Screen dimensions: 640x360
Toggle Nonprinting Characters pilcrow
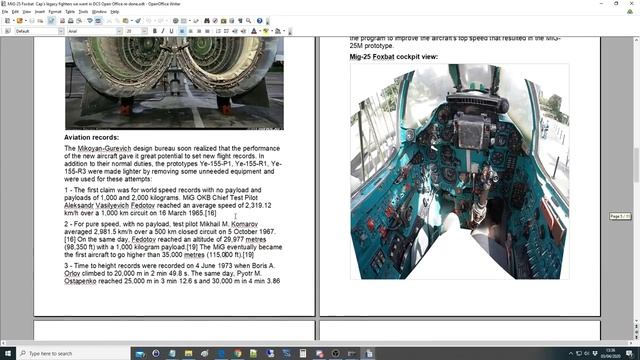click(240, 20)
